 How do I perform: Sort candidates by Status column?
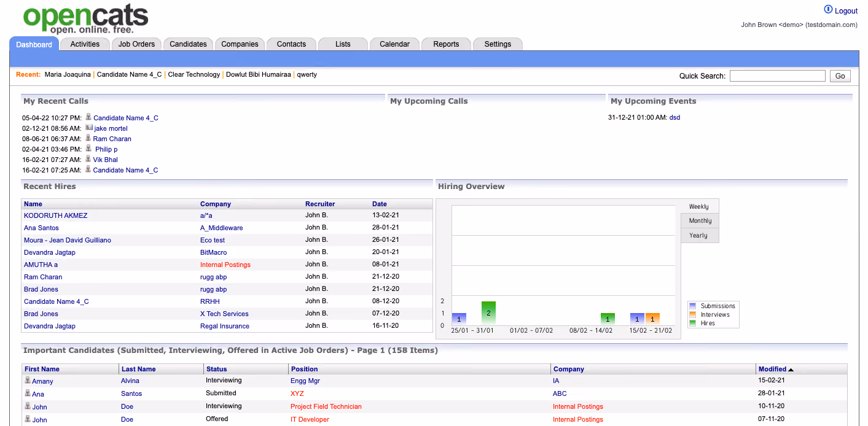pyautogui.click(x=216, y=369)
